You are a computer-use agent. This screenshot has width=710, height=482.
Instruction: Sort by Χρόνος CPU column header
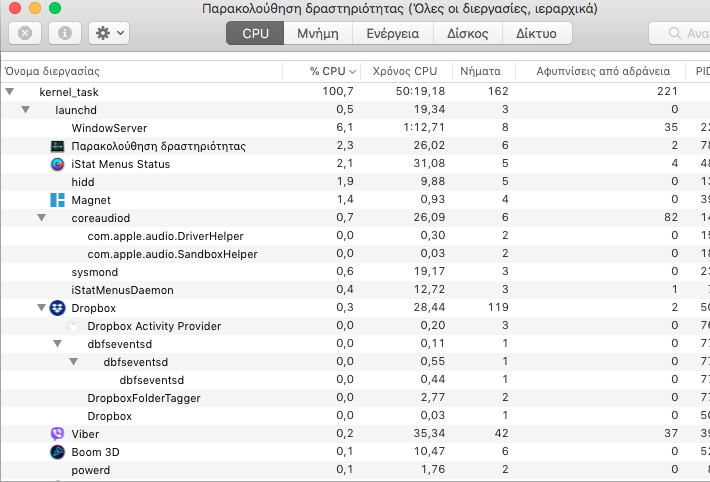404,72
